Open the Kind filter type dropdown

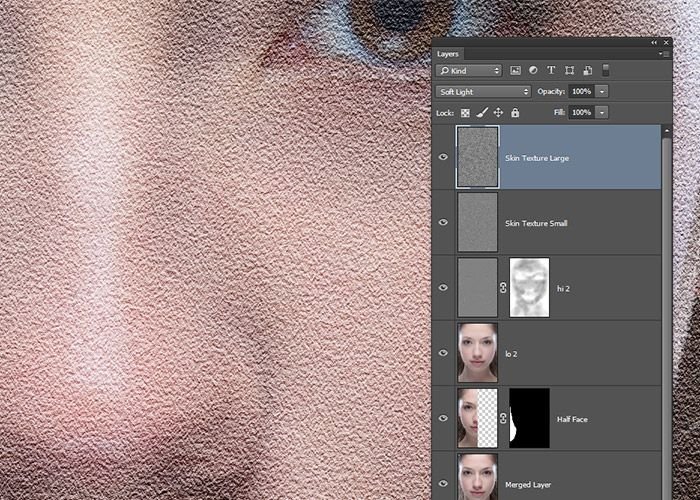click(469, 71)
